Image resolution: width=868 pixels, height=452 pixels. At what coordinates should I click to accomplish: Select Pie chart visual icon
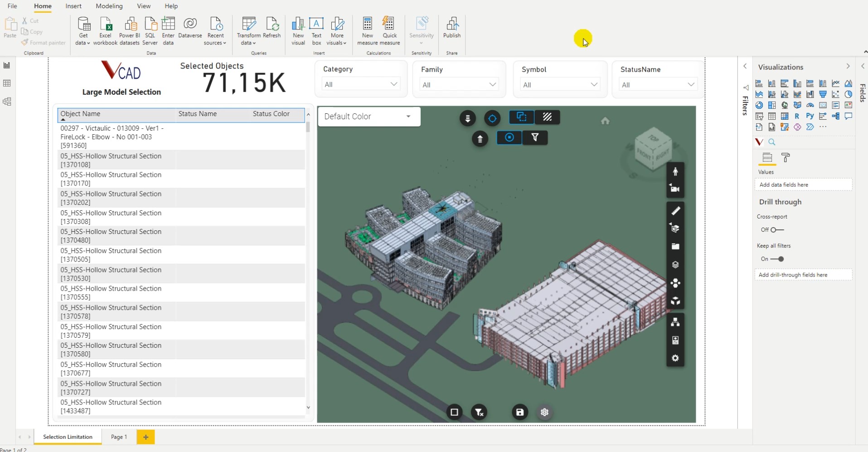(x=849, y=94)
